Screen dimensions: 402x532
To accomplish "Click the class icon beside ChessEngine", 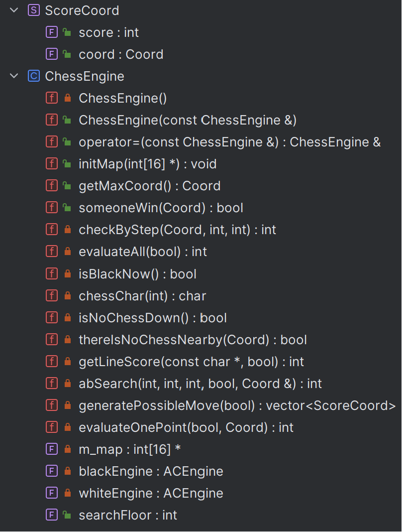I will 33,76.
